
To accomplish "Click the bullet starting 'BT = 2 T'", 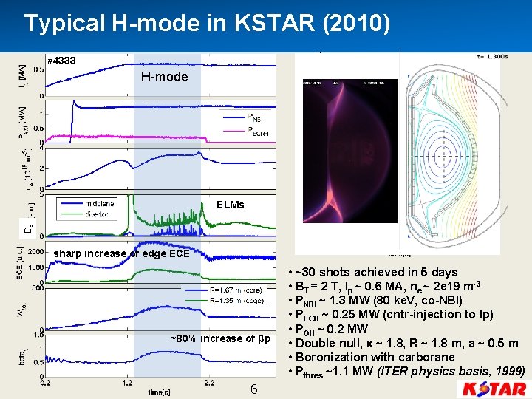I will [384, 287].
